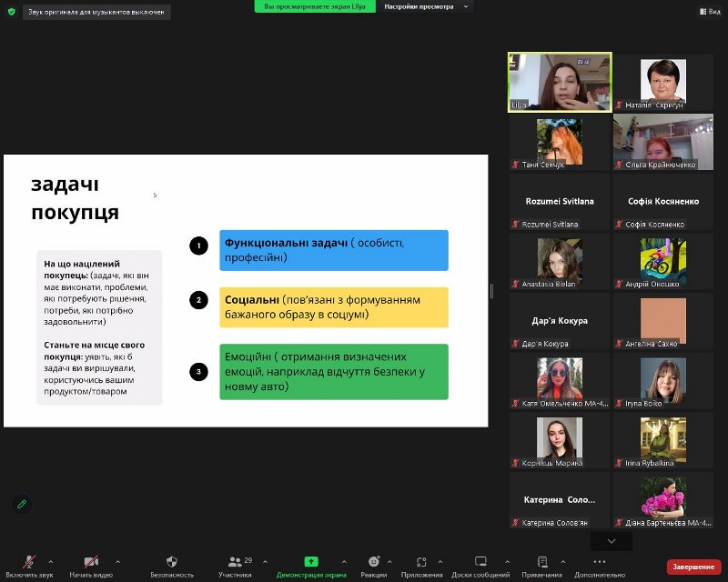Click muted mic icon on Таня Сенчук tile

coord(515,165)
